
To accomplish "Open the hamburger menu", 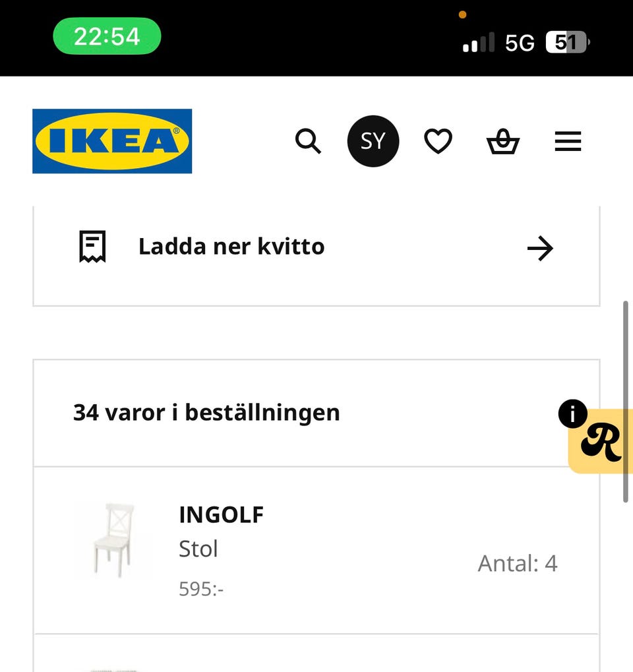I will [568, 141].
